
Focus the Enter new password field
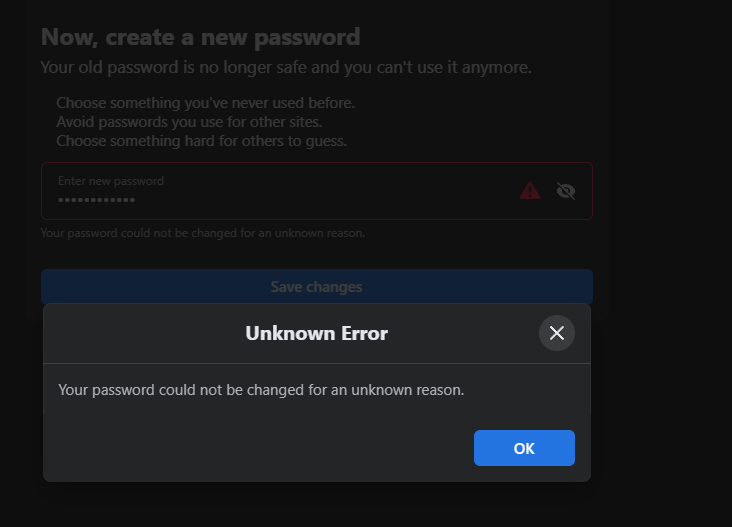(280, 191)
